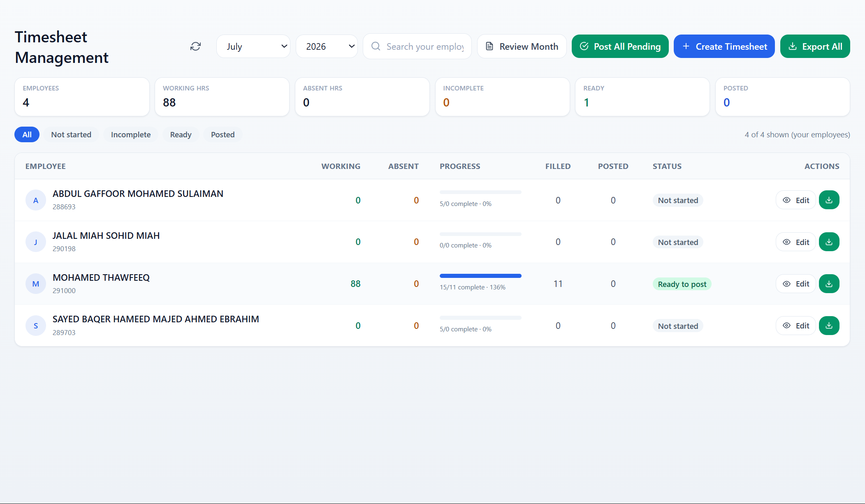
Task: Select the Ready filter tab
Action: pos(181,134)
